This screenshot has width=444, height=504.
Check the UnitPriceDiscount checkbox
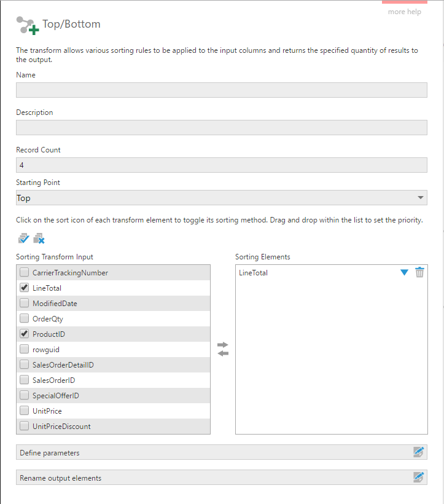(23, 426)
